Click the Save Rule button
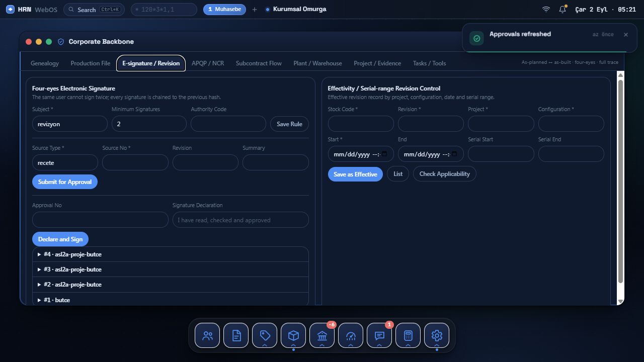644x362 pixels. click(x=289, y=124)
